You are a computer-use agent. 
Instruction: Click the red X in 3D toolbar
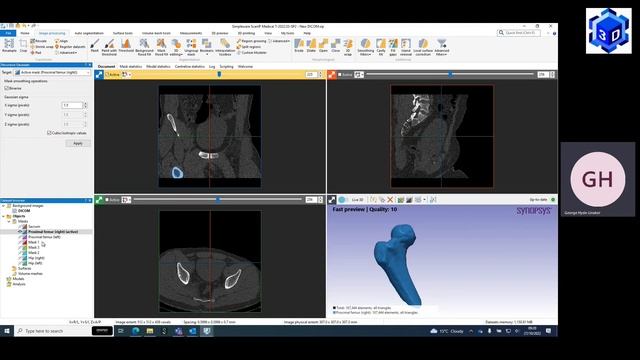390,200
